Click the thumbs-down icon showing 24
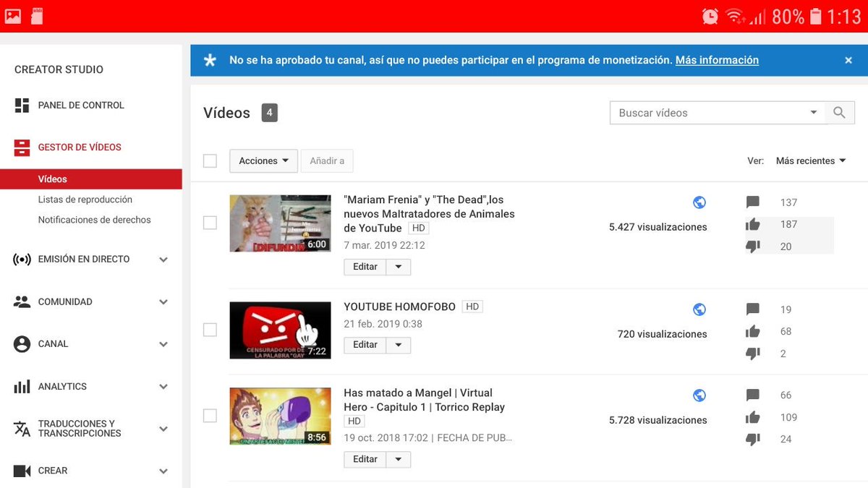The width and height of the screenshot is (868, 488). [x=753, y=439]
